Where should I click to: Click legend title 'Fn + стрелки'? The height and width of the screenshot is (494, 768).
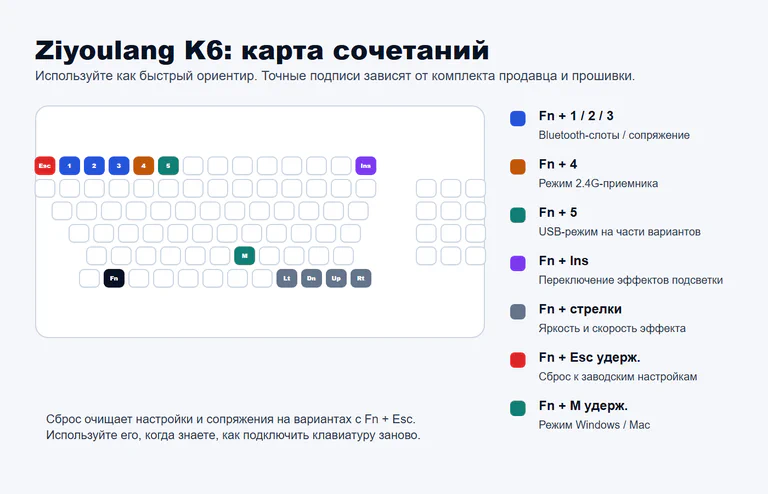point(580,309)
